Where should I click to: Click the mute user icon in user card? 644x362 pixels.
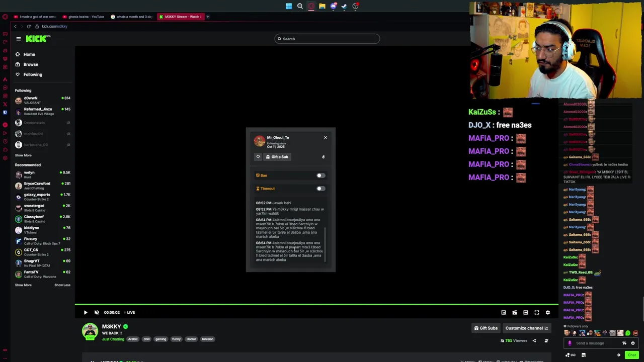[323, 157]
